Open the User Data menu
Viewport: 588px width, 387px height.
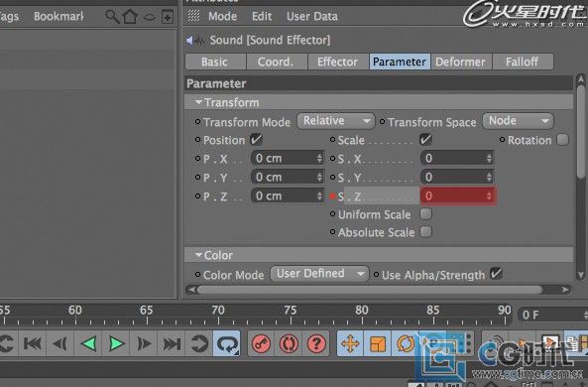(312, 16)
